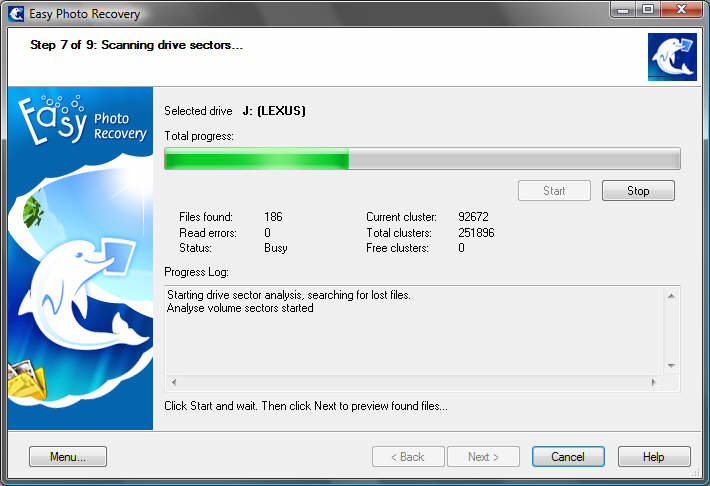Cancel the photo recovery wizard
The width and height of the screenshot is (710, 486).
tap(568, 457)
